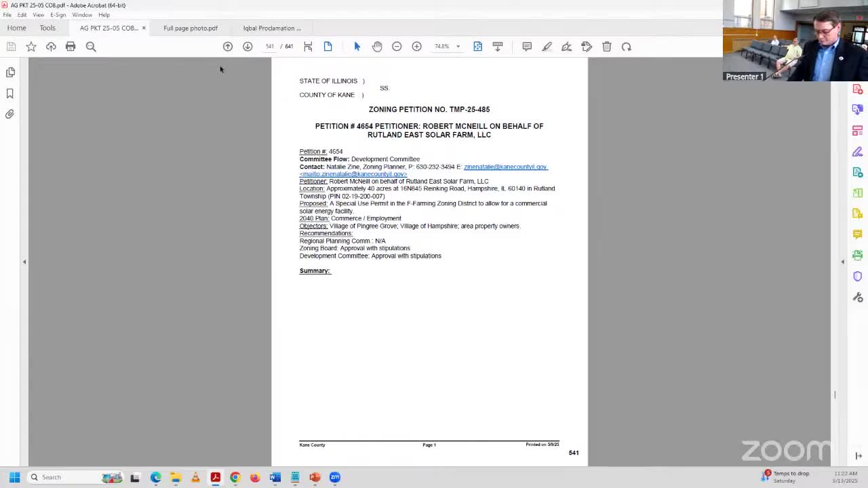Open the page thumbnails panel

10,72
